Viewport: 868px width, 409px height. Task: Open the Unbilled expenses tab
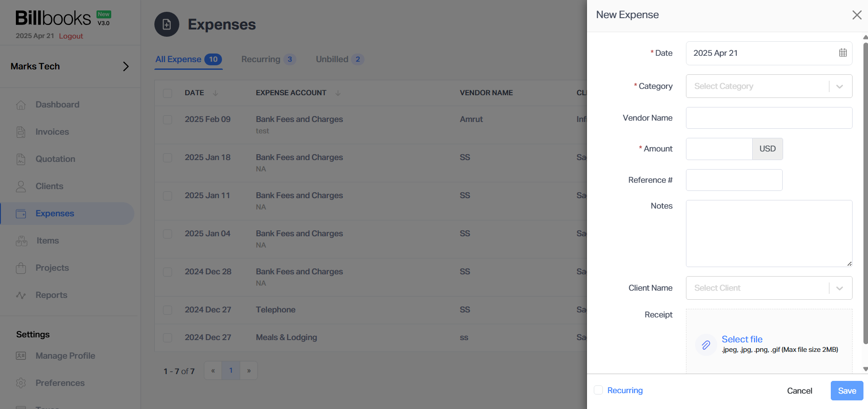[x=332, y=59]
